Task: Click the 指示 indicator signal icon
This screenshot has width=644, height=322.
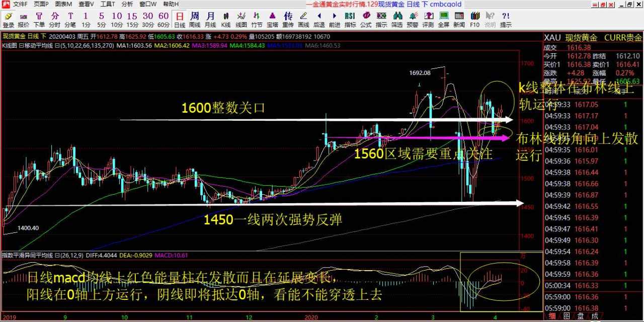Action: pyautogui.click(x=381, y=20)
